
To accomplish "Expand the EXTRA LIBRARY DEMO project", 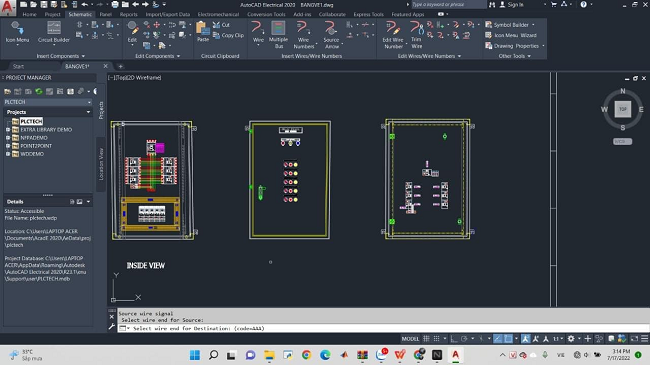I will pos(8,130).
